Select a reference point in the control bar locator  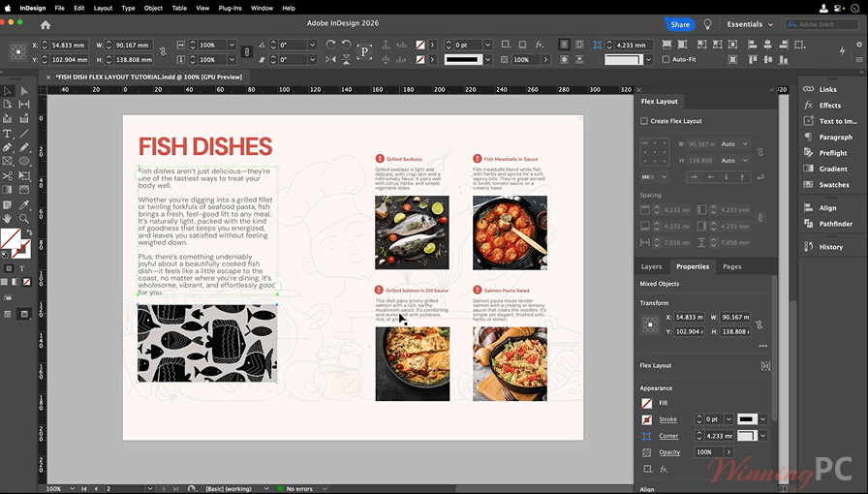[17, 52]
